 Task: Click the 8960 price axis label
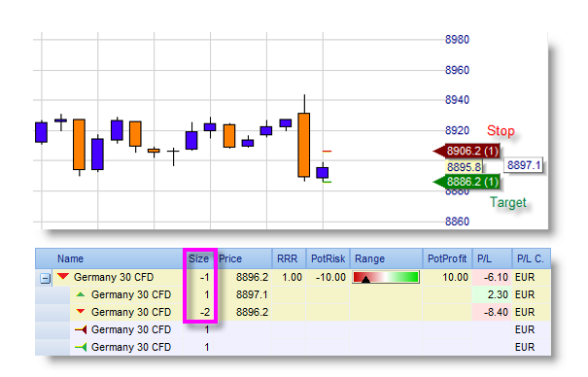[x=457, y=70]
